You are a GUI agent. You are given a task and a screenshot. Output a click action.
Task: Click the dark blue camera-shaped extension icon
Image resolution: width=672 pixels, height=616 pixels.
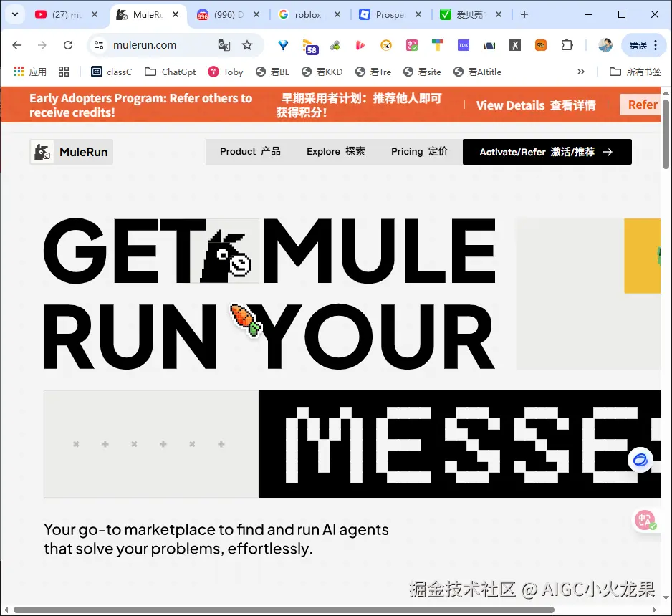[x=489, y=45]
